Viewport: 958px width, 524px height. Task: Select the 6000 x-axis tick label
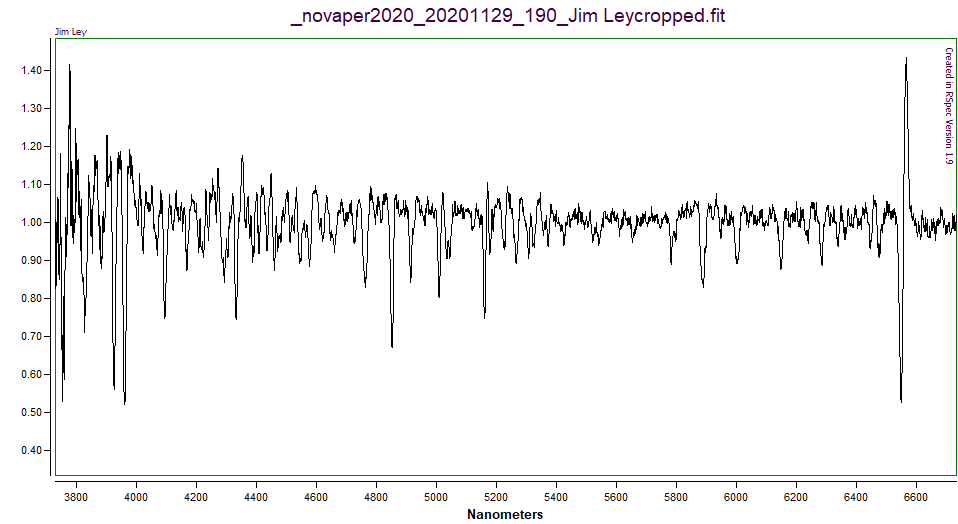point(736,494)
